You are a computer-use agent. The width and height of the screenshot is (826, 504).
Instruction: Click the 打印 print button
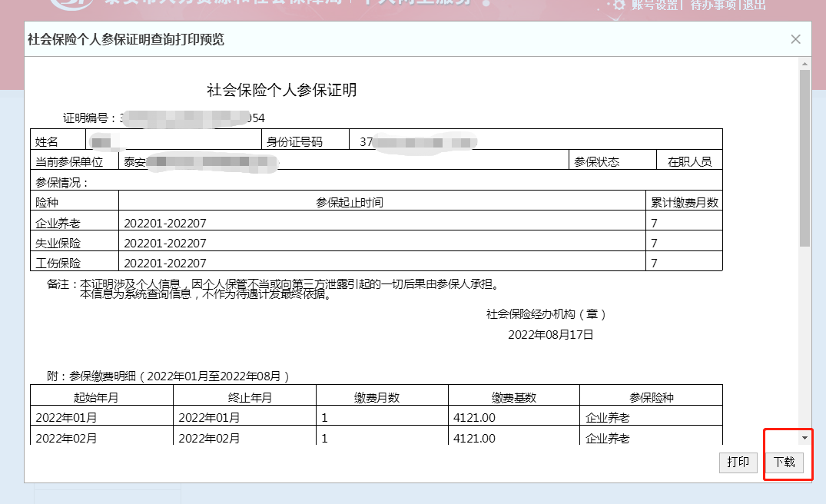pyautogui.click(x=738, y=463)
